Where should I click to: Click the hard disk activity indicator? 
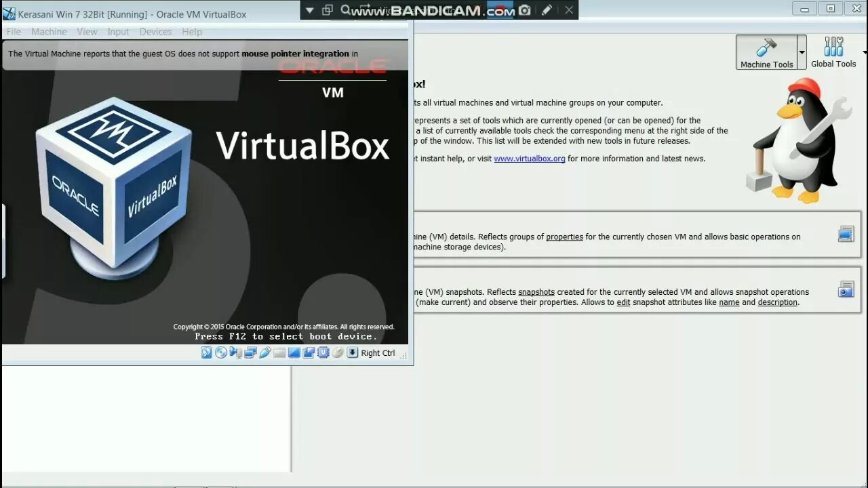[206, 352]
